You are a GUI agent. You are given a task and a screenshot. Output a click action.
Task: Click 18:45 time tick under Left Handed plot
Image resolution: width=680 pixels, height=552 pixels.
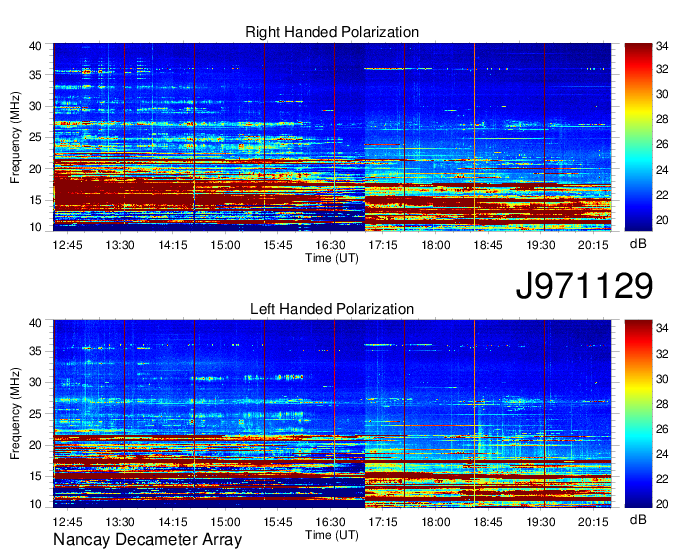(488, 522)
